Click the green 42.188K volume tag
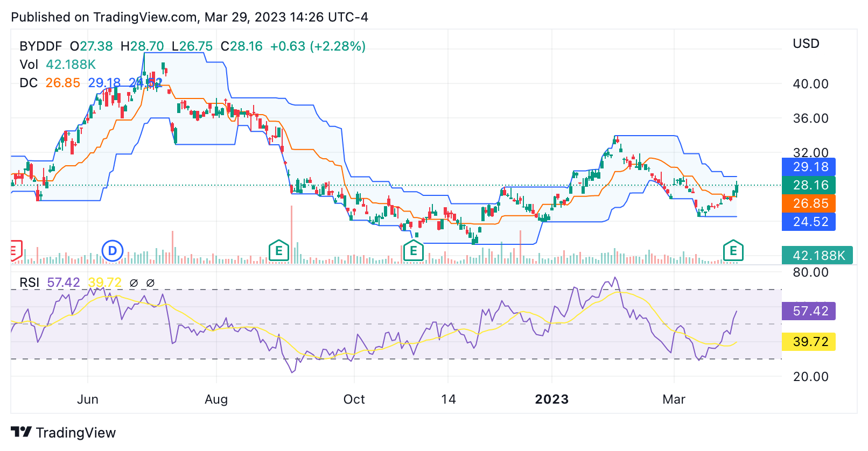Screen dimensions: 868x451 pos(817,255)
